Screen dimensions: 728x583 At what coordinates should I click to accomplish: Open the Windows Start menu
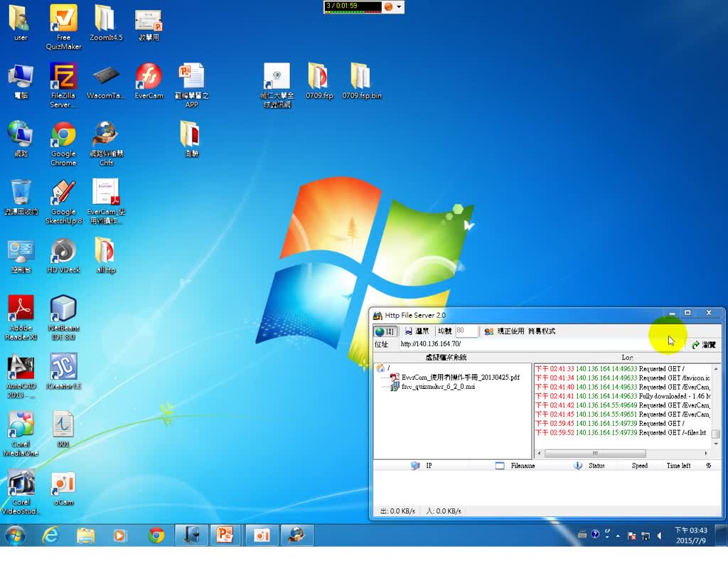(16, 535)
